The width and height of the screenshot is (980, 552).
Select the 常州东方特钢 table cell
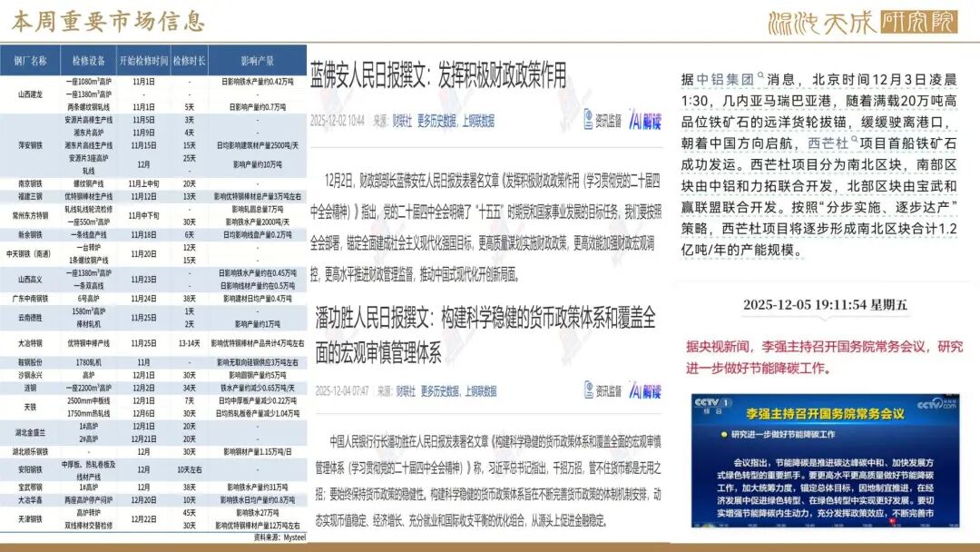[30, 215]
